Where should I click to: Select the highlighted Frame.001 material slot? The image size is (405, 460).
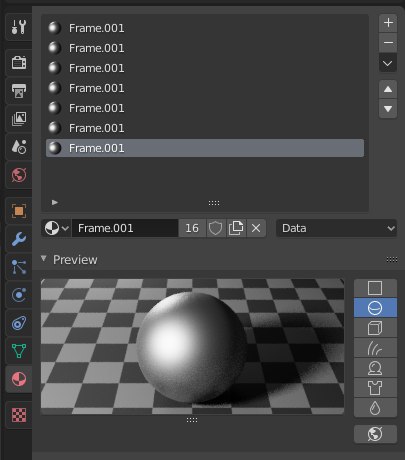(205, 148)
